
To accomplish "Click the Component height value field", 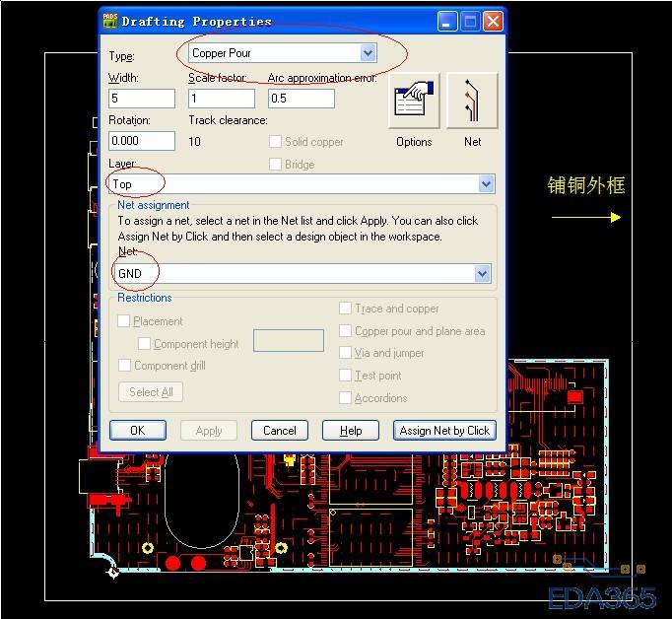I will pyautogui.click(x=289, y=341).
